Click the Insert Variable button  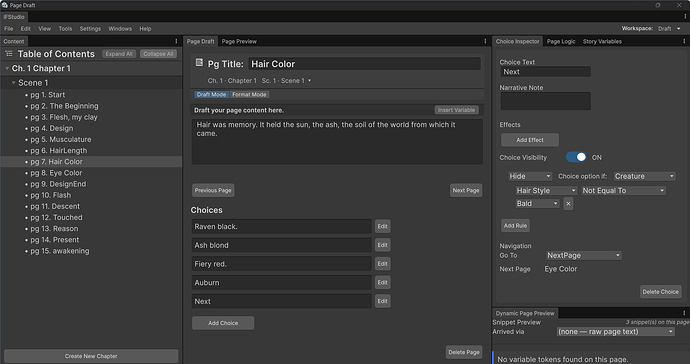(456, 110)
